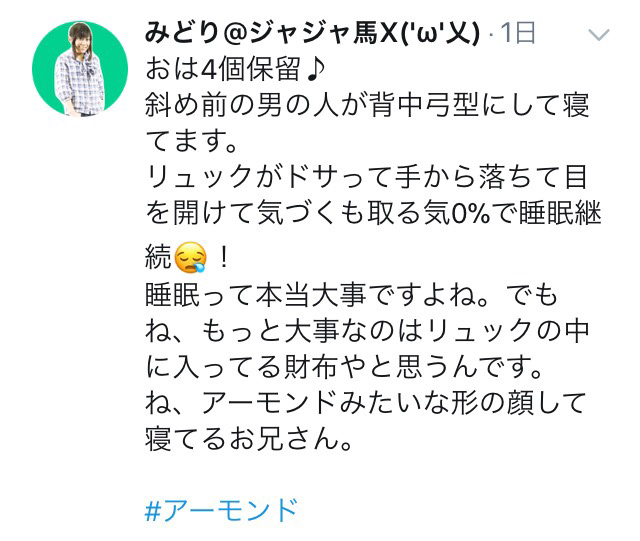Click the exclamation mark after the emoji
The width and height of the screenshot is (640, 541).
(223, 258)
